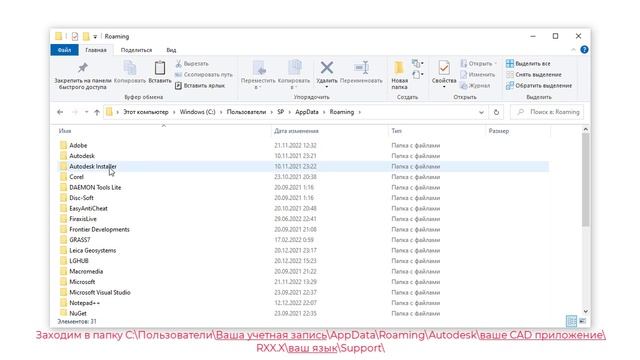Click the Paste clipboard icon
640x360 pixels.
click(160, 68)
